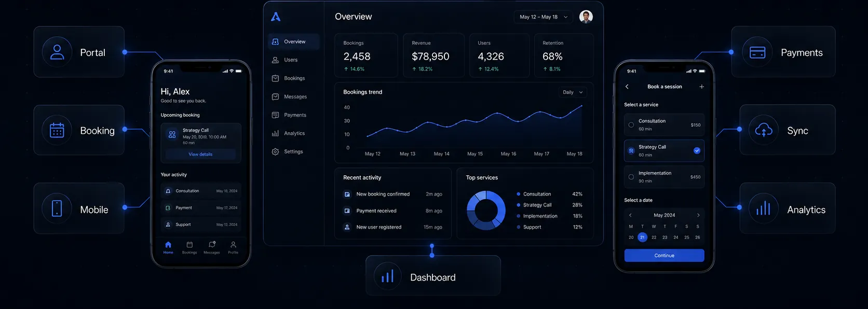Select the Implementation $450 service radio

coord(631,177)
